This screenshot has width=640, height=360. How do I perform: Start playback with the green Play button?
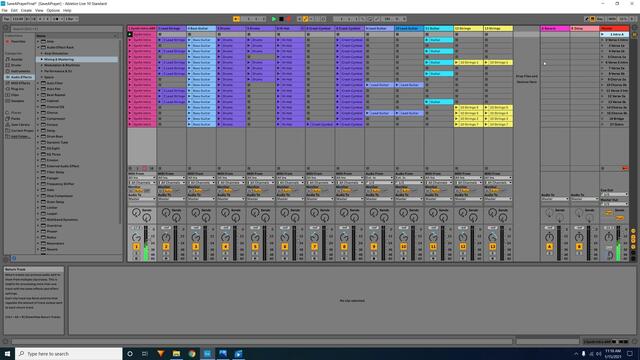tap(274, 19)
